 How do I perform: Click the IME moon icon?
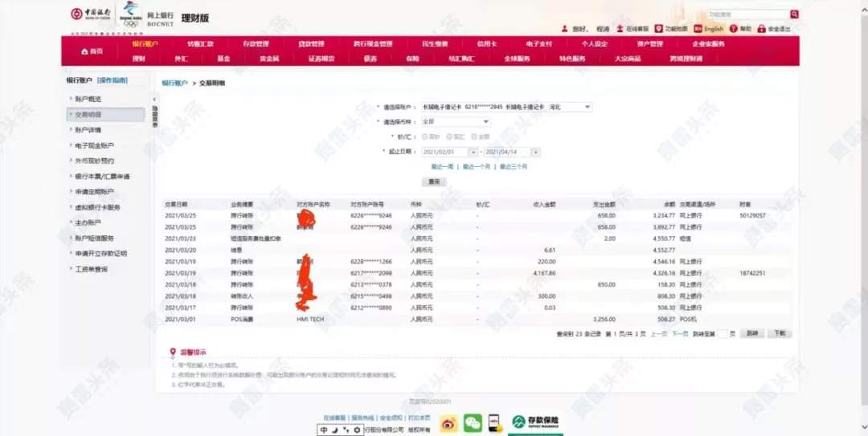point(334,430)
